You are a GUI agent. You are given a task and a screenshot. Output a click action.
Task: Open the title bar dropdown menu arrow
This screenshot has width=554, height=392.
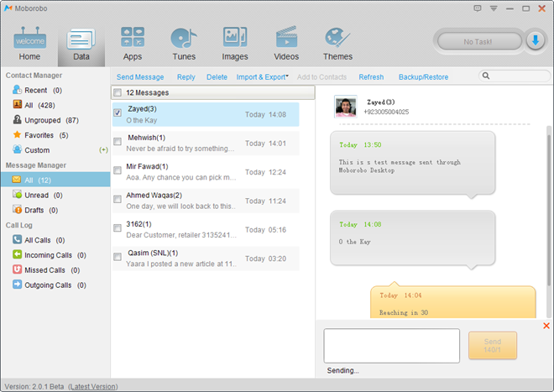[x=494, y=8]
